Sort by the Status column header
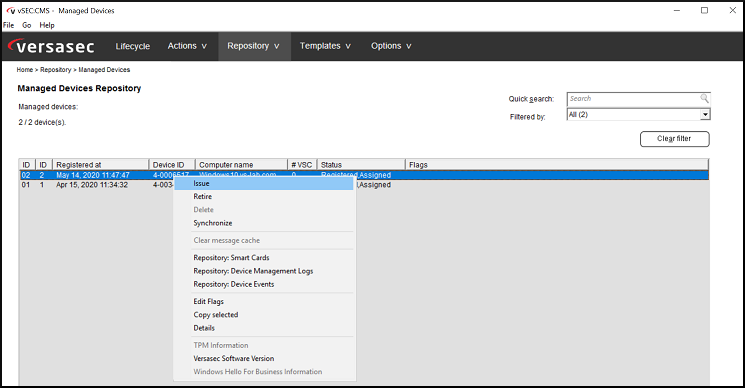Image resolution: width=745 pixels, height=388 pixels. point(361,165)
